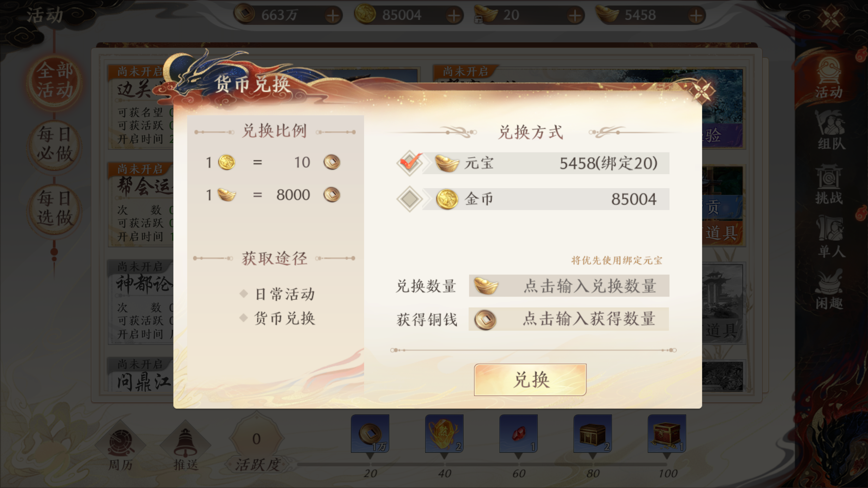Claim the 20 activity copper coin reward
The height and width of the screenshot is (488, 868).
point(370,434)
